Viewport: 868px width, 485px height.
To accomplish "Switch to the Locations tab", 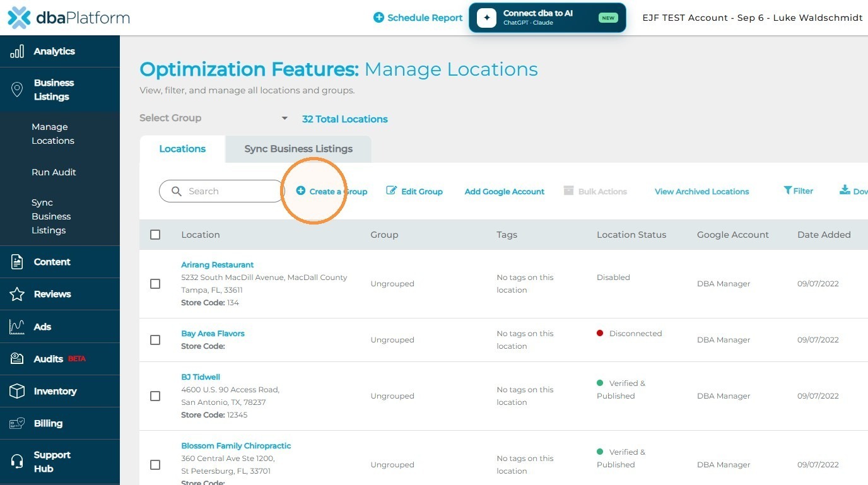I will (182, 149).
